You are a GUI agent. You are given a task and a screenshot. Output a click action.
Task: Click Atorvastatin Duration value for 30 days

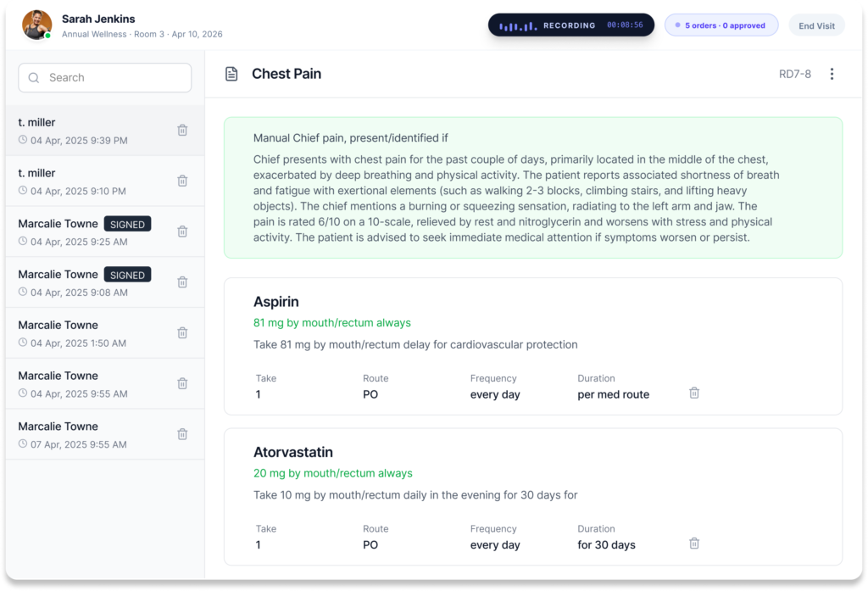pos(606,545)
